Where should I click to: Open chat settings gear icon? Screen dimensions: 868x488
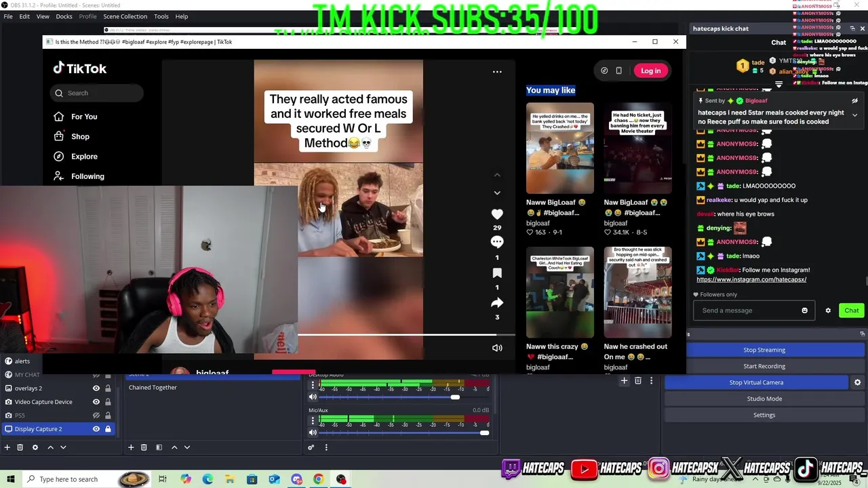pos(828,310)
